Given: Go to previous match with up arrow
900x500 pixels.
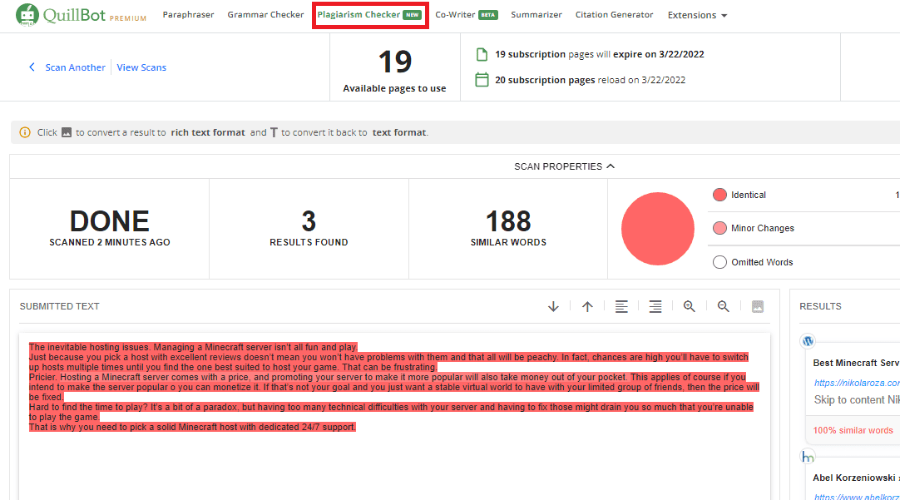Looking at the screenshot, I should coord(587,307).
